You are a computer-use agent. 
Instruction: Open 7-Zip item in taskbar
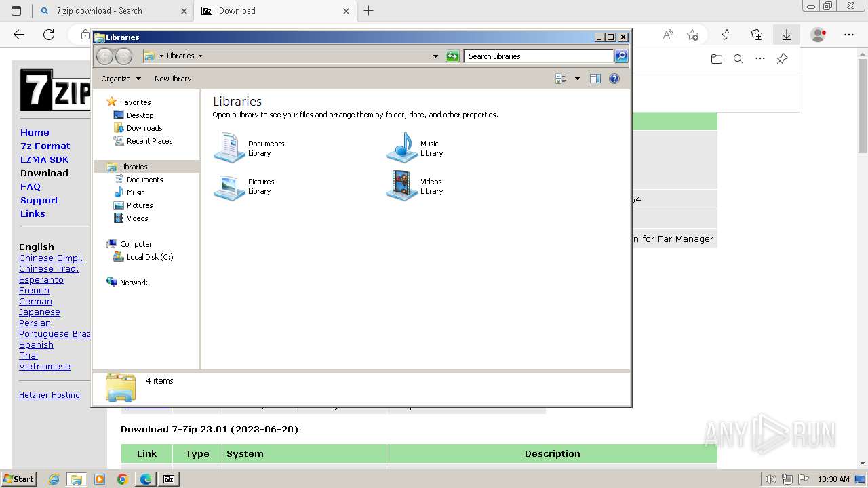(x=169, y=479)
